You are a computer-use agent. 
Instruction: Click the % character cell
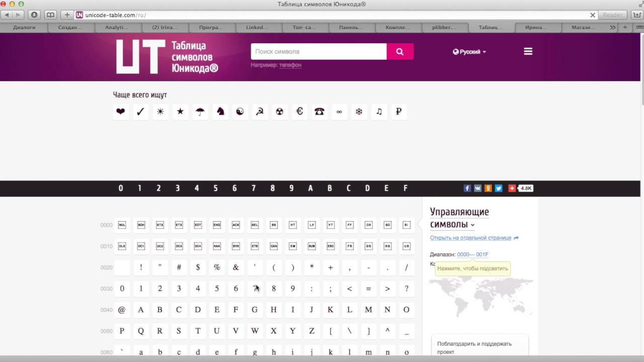[217, 267]
